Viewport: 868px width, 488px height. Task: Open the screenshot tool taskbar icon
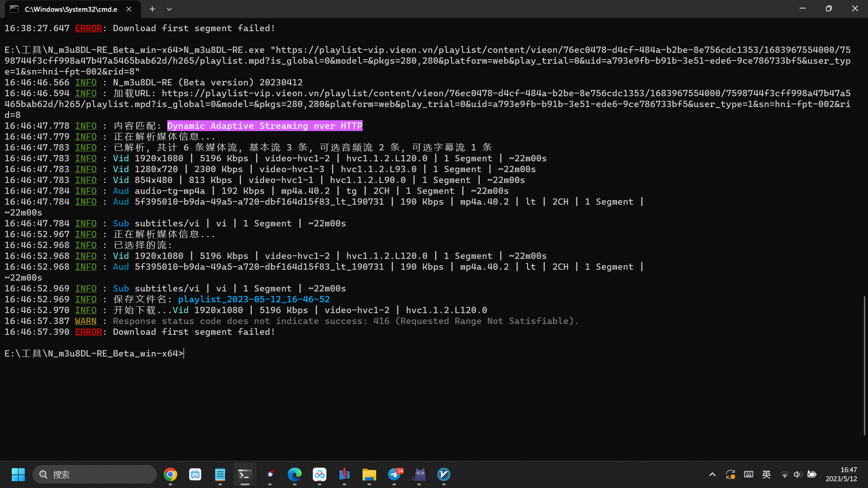pos(195,474)
